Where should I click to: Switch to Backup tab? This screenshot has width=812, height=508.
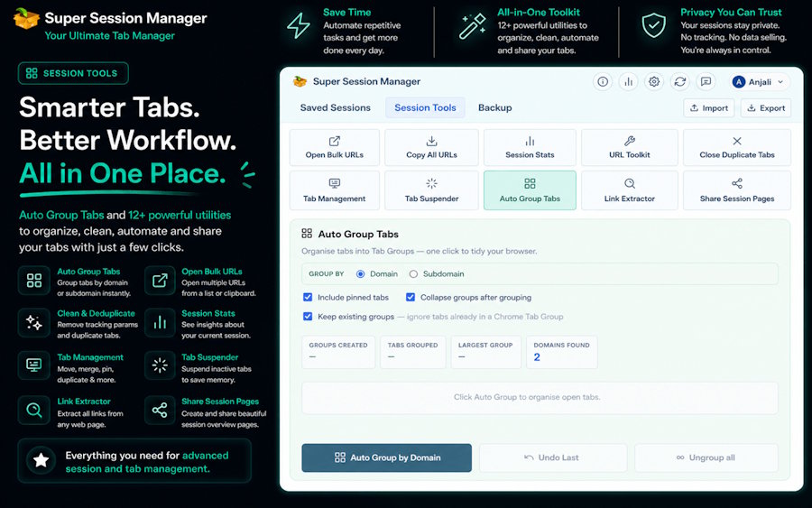[x=494, y=107]
